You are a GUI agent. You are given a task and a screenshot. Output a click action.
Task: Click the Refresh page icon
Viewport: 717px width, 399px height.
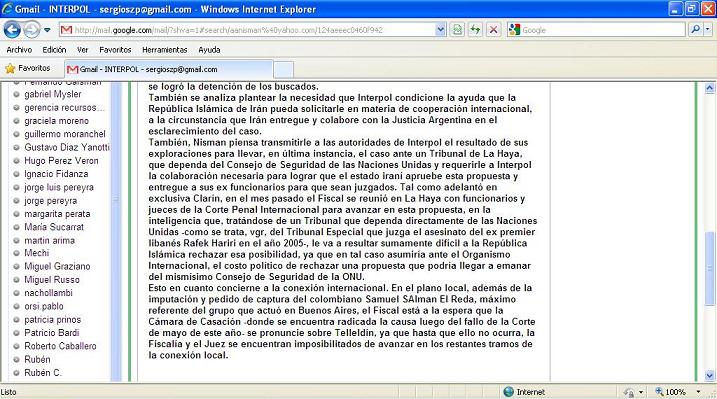(475, 30)
